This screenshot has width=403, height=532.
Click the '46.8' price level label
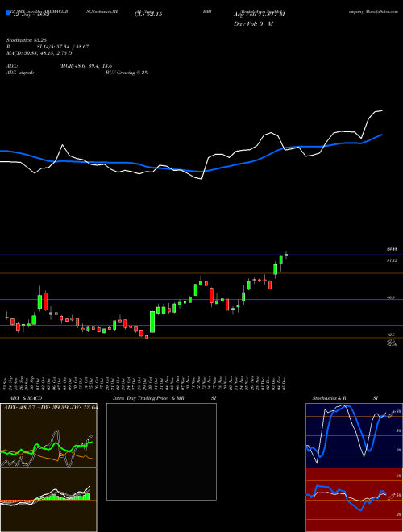[391, 297]
